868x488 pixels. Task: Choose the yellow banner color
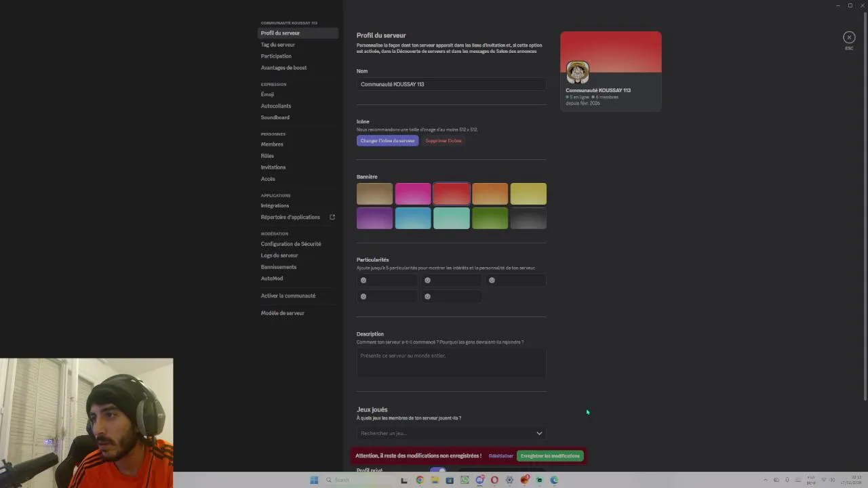point(528,194)
